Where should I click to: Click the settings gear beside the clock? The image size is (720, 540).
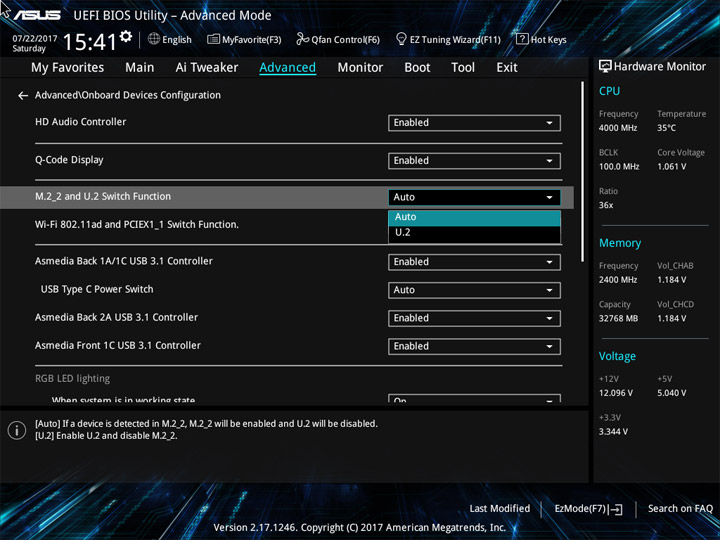pyautogui.click(x=125, y=36)
